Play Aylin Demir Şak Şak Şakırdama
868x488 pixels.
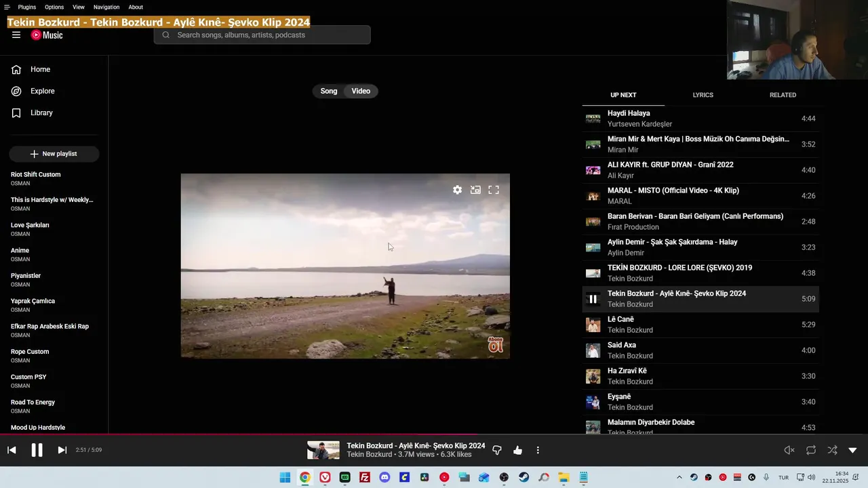(701, 247)
